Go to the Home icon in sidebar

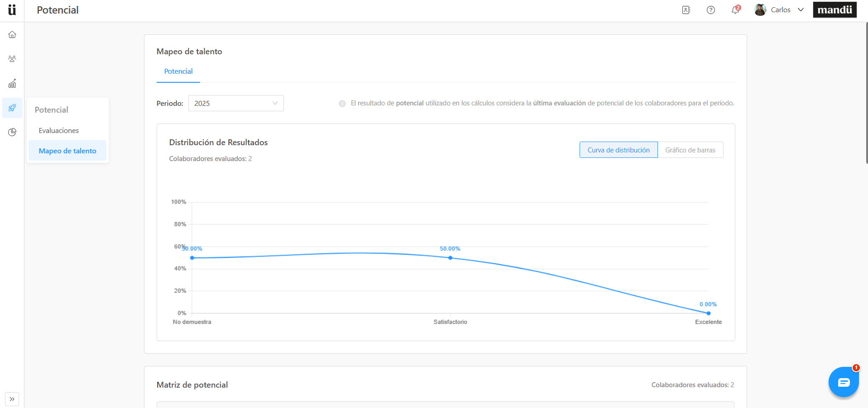click(12, 34)
